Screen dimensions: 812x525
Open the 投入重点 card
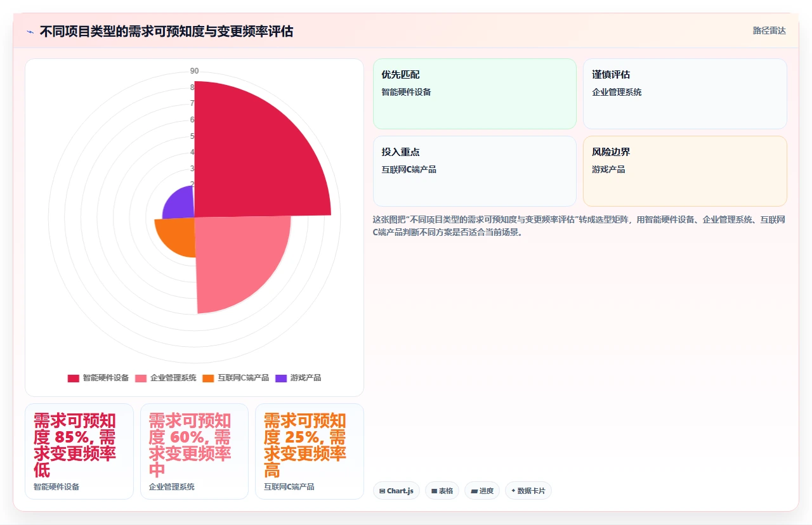475,171
